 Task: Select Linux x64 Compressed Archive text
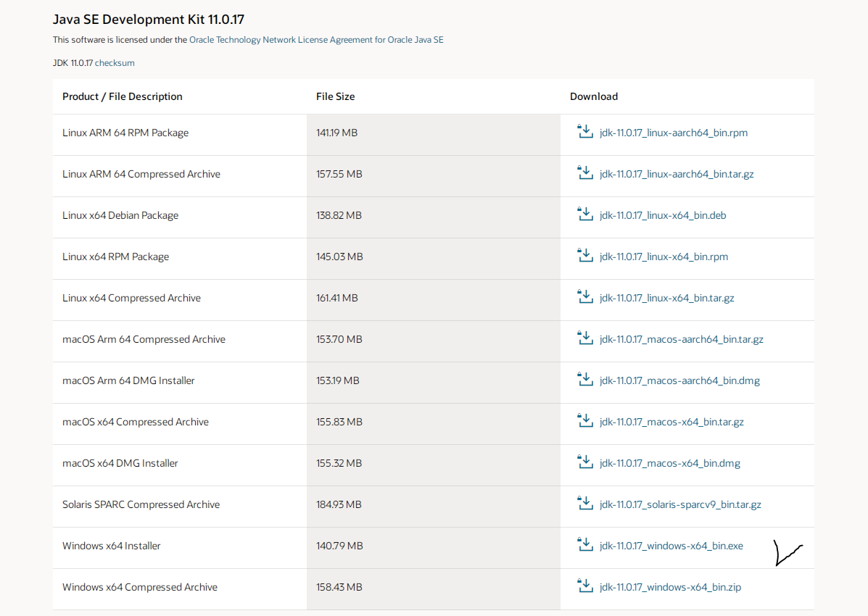click(x=132, y=299)
